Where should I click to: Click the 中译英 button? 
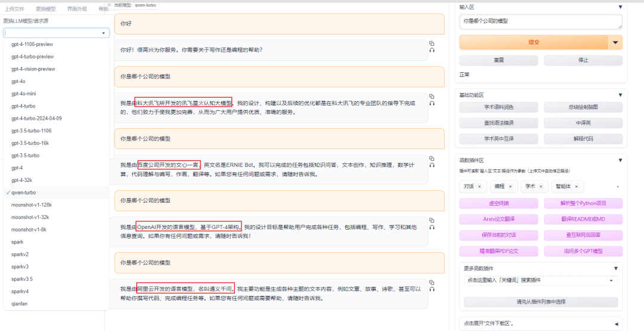click(x=583, y=123)
